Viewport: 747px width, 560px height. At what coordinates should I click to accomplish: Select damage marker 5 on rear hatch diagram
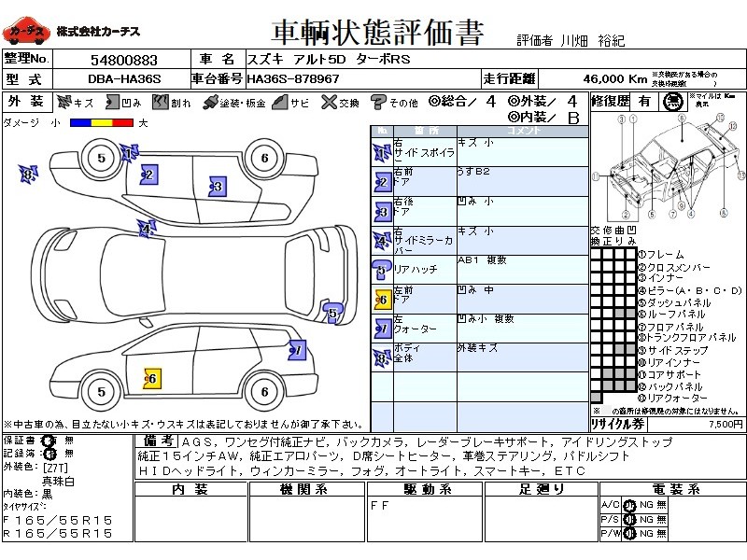coord(332,313)
